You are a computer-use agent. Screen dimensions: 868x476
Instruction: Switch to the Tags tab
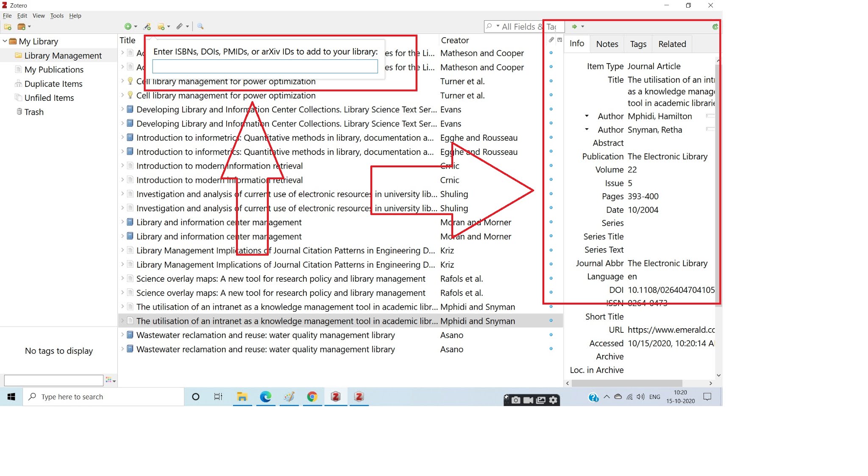pos(638,44)
